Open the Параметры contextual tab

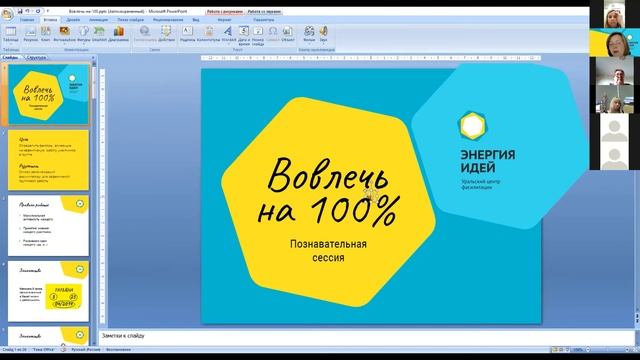pos(264,20)
